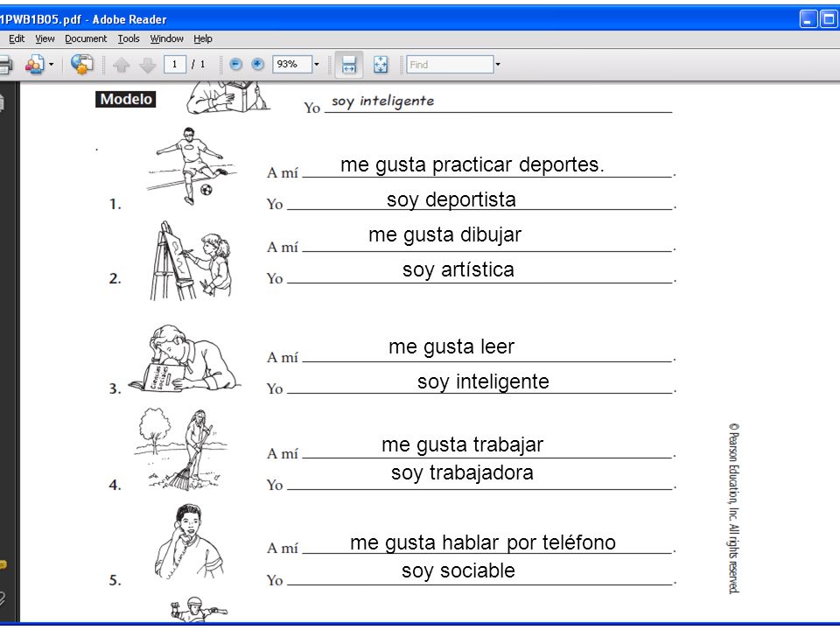
Task: Open the Pages panel in the left sidebar
Action: click(x=2, y=102)
